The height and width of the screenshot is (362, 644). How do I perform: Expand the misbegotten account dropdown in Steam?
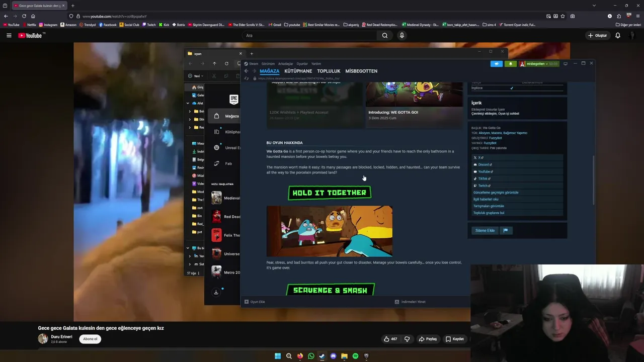(538, 64)
